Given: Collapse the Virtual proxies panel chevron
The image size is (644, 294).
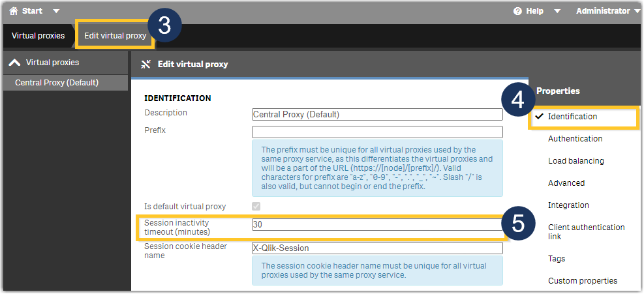Looking at the screenshot, I should [x=14, y=63].
